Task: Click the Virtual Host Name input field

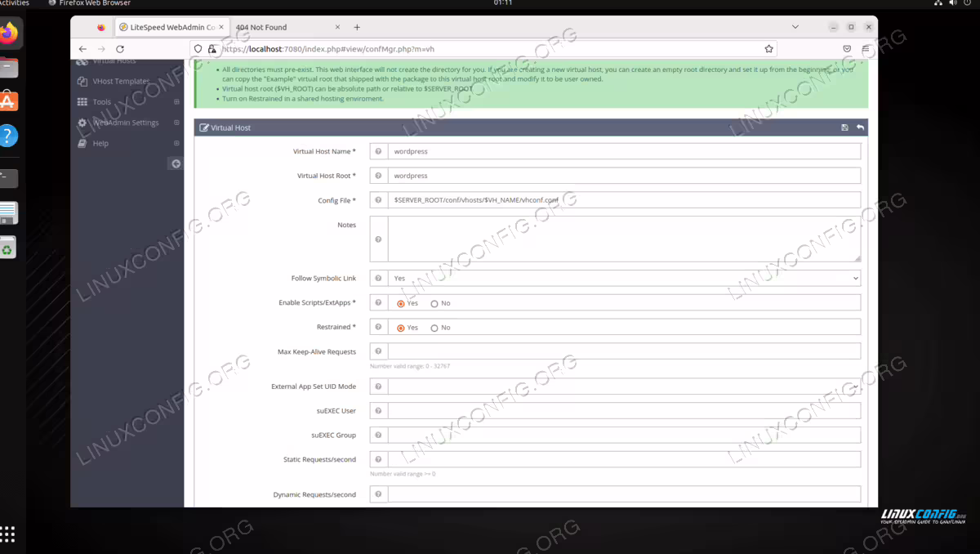Action: 624,151
